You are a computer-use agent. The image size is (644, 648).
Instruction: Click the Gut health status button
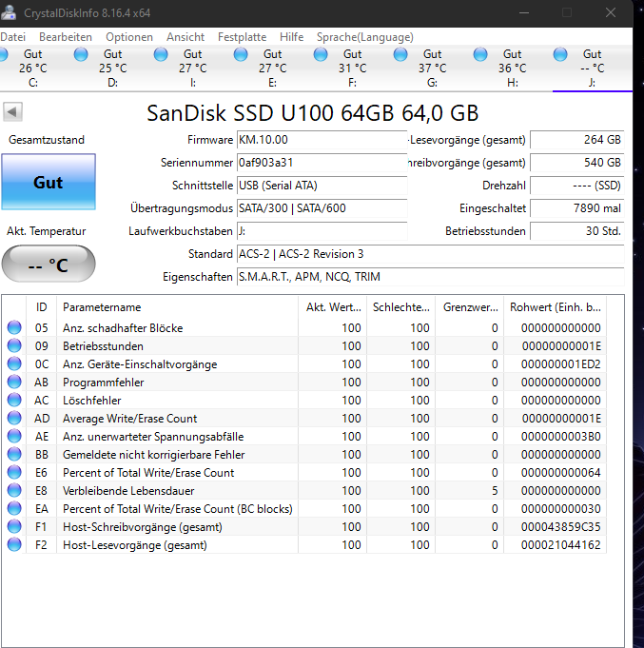click(x=49, y=182)
